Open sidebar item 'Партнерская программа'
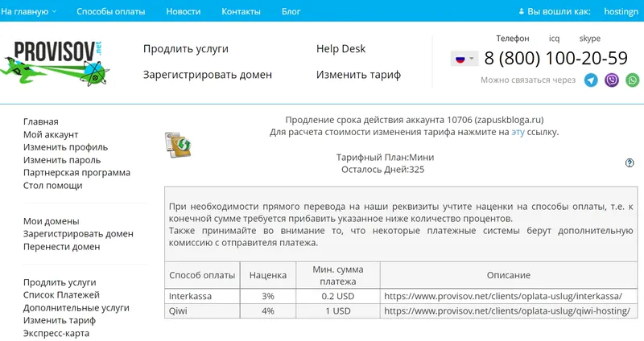 (x=76, y=172)
